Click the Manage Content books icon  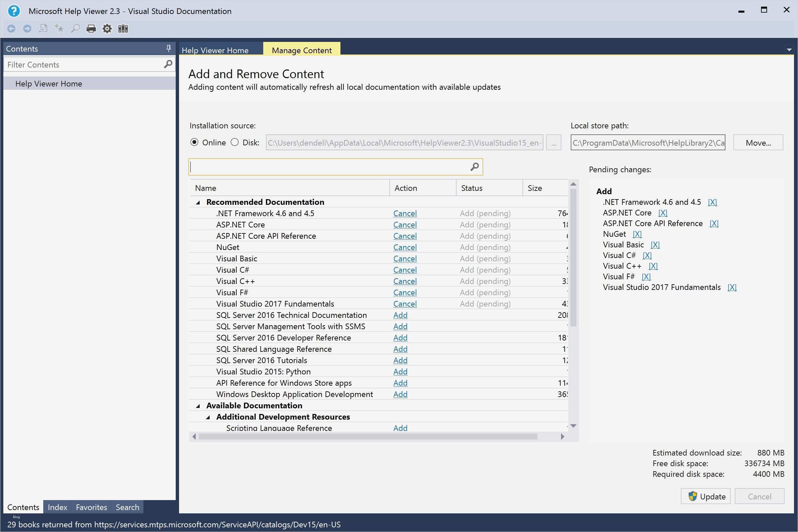pyautogui.click(x=122, y=29)
